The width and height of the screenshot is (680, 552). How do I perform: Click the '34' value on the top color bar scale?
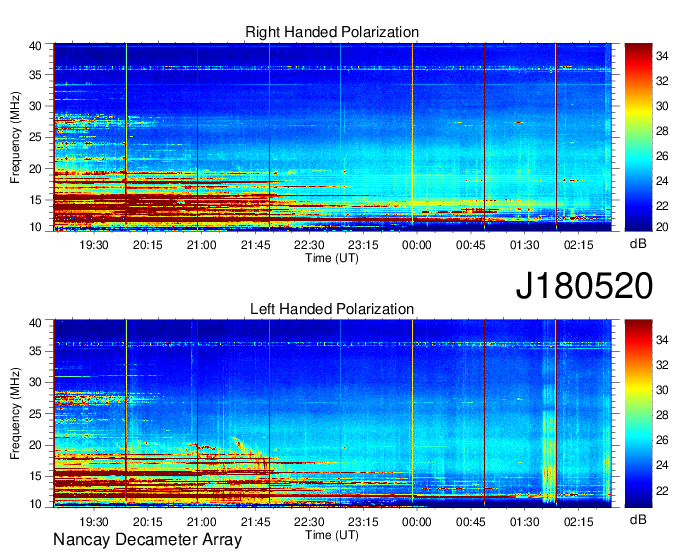662,56
